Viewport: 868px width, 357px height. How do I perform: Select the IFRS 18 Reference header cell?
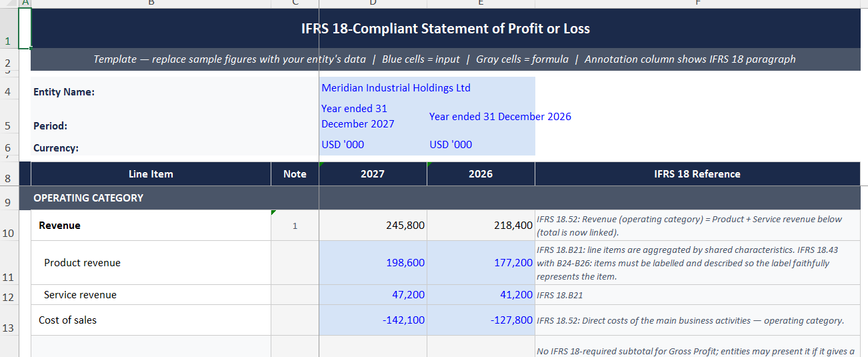tap(697, 173)
